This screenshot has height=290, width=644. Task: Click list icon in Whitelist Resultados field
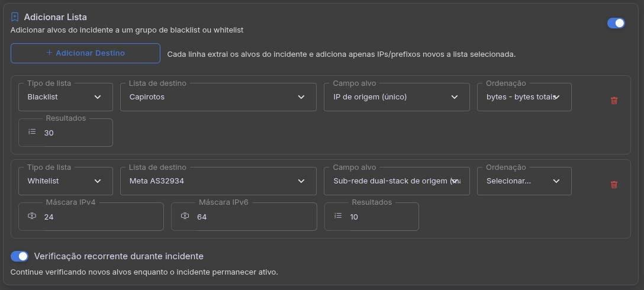338,216
